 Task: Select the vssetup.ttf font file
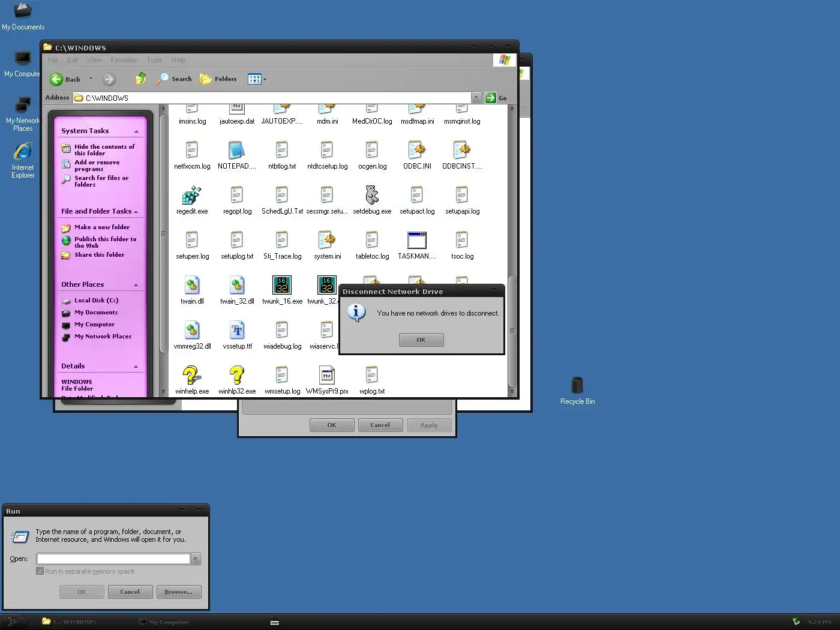236,330
